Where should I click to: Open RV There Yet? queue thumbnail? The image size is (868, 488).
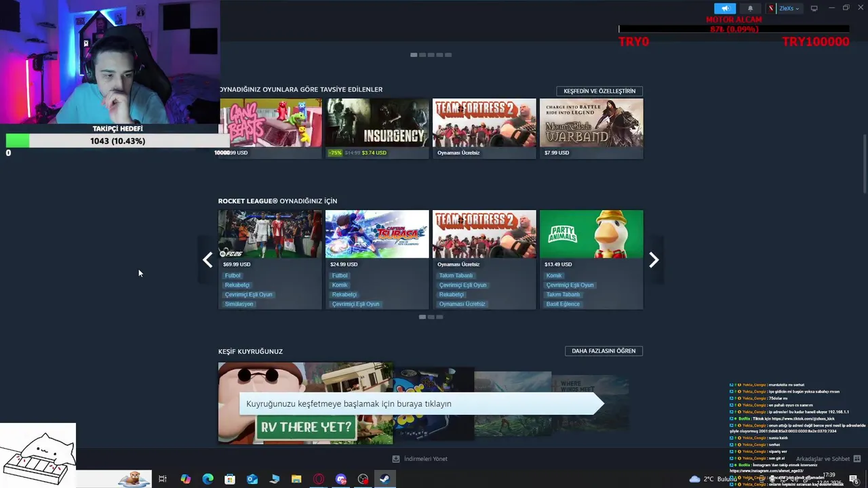305,403
